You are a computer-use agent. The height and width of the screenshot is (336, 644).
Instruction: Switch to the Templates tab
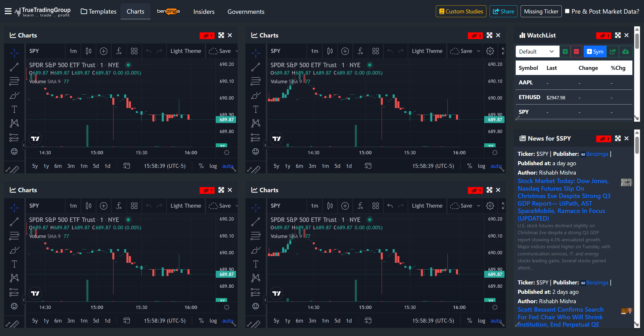(x=98, y=11)
